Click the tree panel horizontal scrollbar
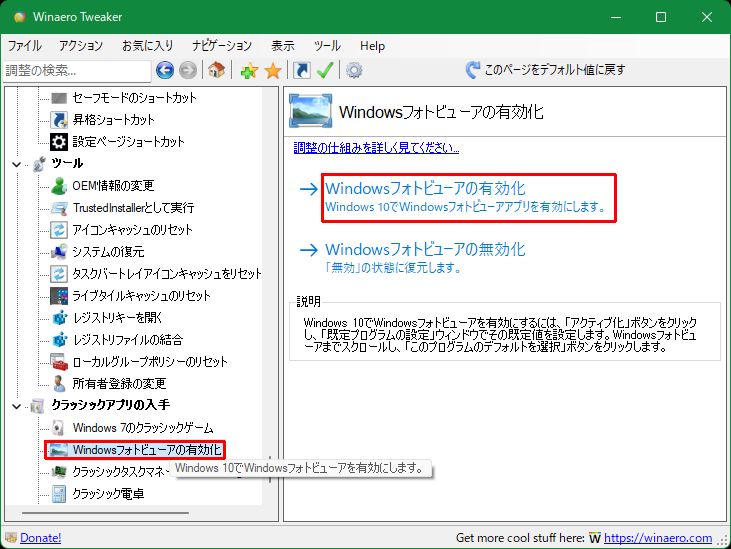This screenshot has height=549, width=731. (x=105, y=513)
